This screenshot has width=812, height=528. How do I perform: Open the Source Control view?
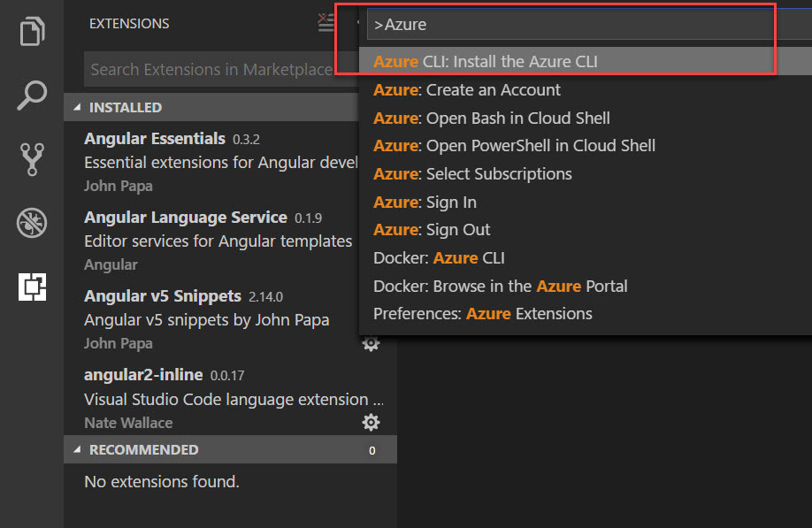point(31,161)
